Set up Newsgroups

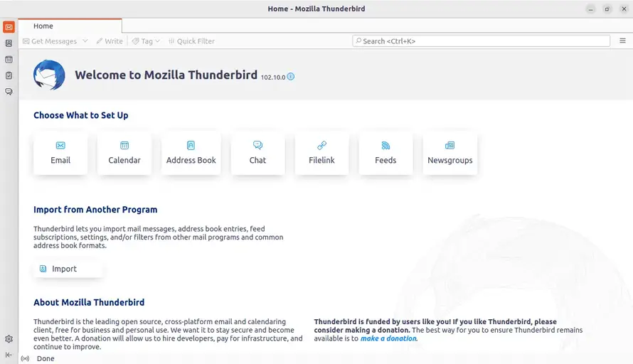pos(450,154)
